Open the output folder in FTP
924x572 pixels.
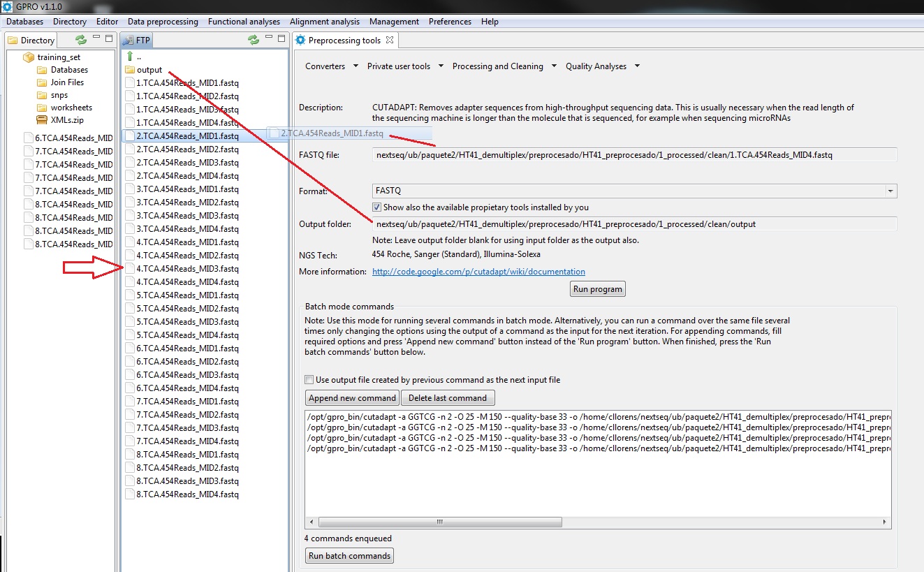click(149, 70)
